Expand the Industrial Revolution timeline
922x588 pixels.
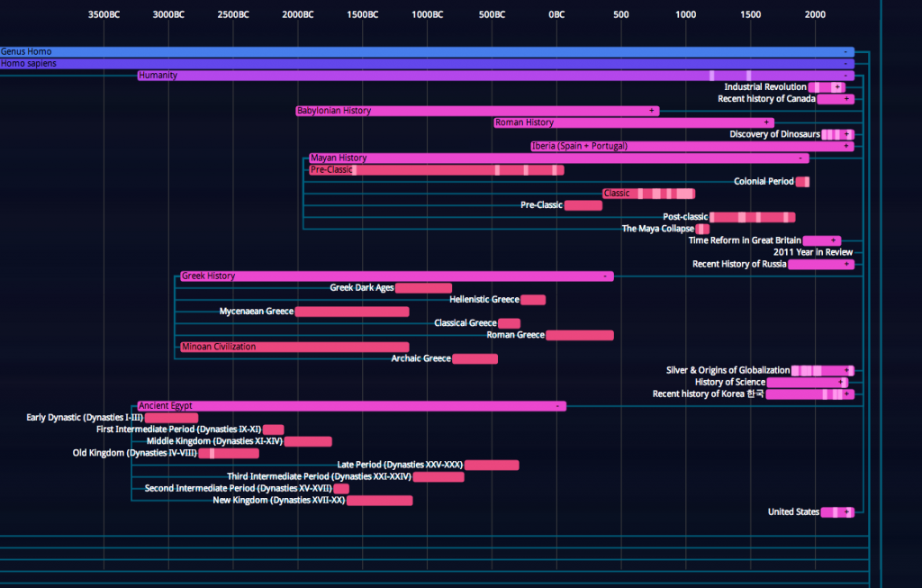click(x=837, y=87)
